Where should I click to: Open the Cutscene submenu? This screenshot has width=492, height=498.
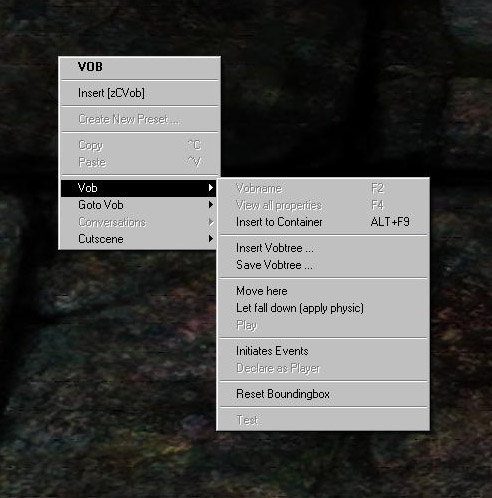[139, 239]
